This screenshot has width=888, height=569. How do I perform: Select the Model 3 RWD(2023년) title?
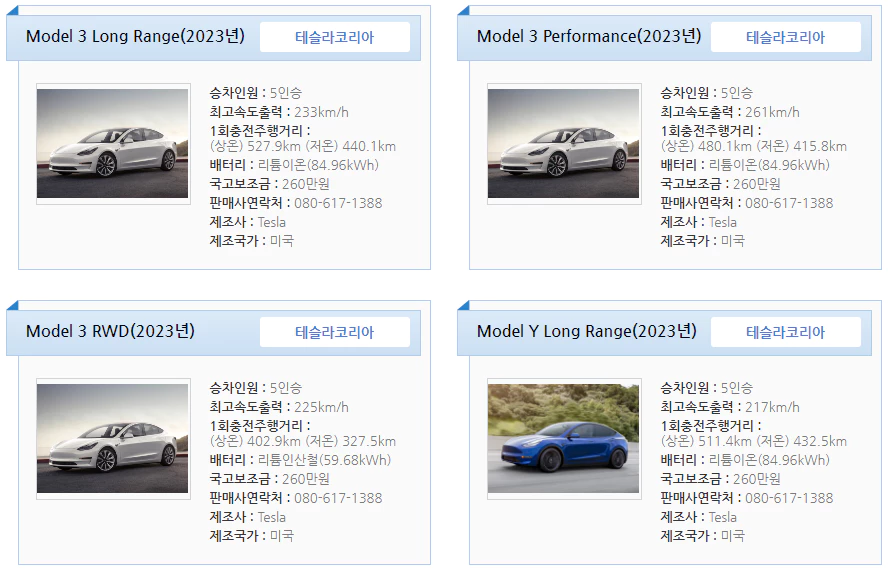(x=110, y=331)
